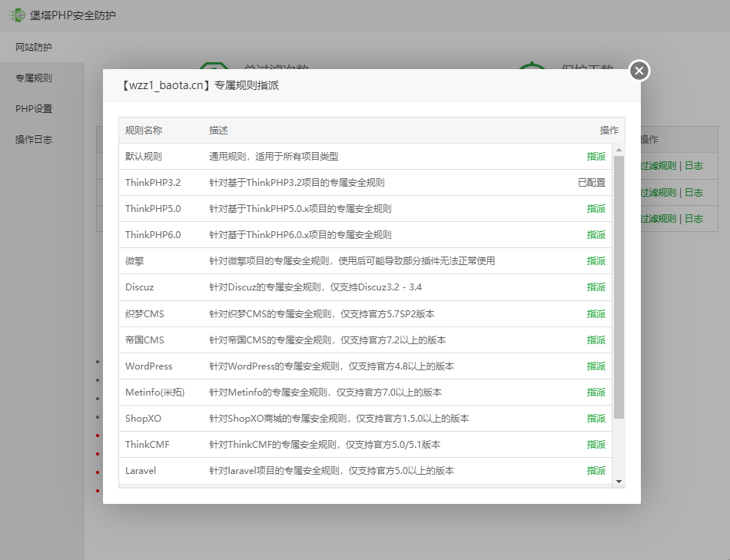Screen dimensions: 730x560
Task: Click 指派 in the ShopXO row
Action: point(596,419)
